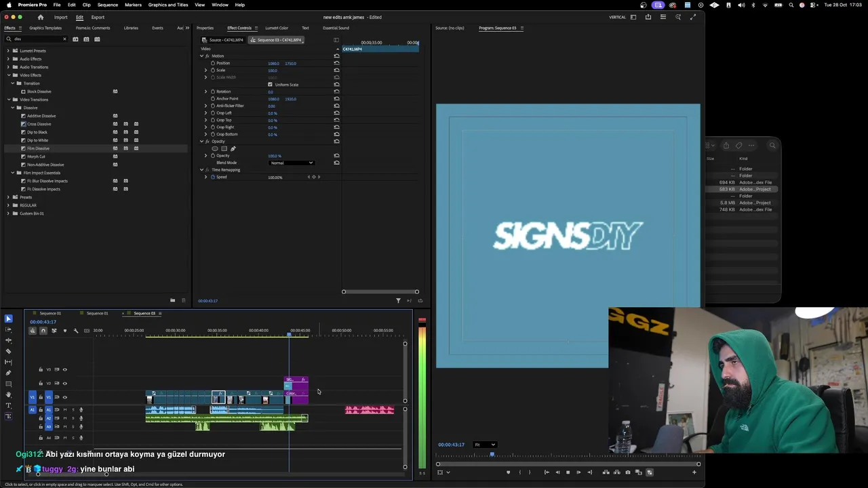Toggle V3 track output eye

click(64, 369)
